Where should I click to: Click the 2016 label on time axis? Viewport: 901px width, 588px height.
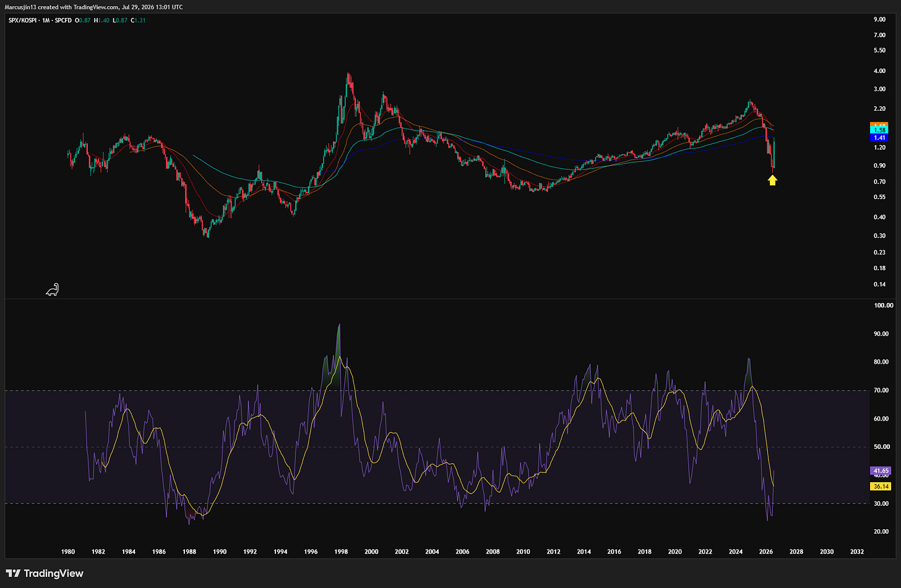614,552
